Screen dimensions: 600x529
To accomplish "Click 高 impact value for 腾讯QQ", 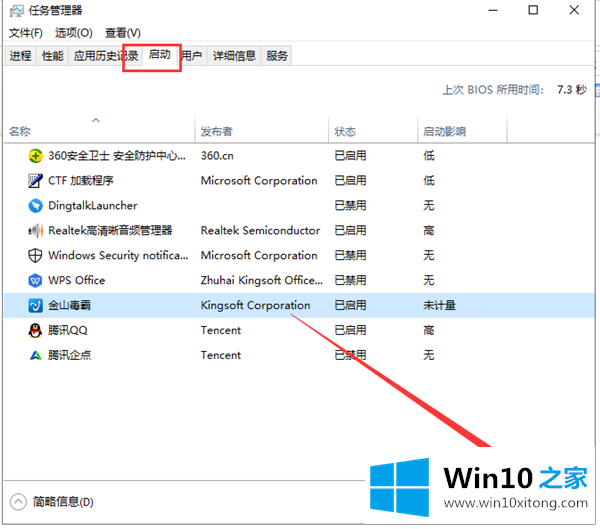I will coord(429,330).
